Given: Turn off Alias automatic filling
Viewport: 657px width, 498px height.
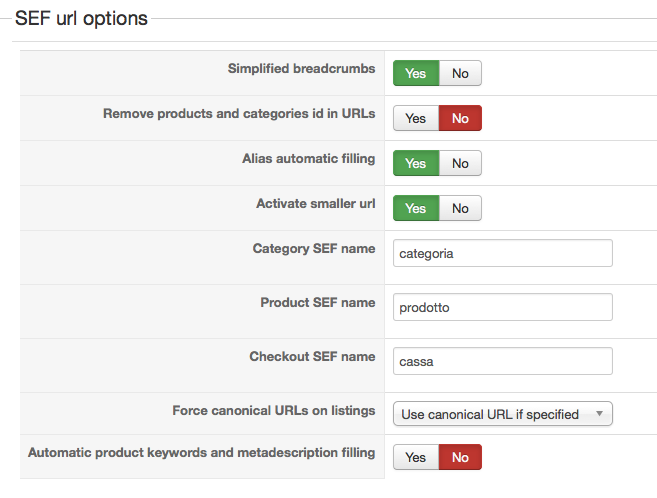Looking at the screenshot, I should [460, 163].
